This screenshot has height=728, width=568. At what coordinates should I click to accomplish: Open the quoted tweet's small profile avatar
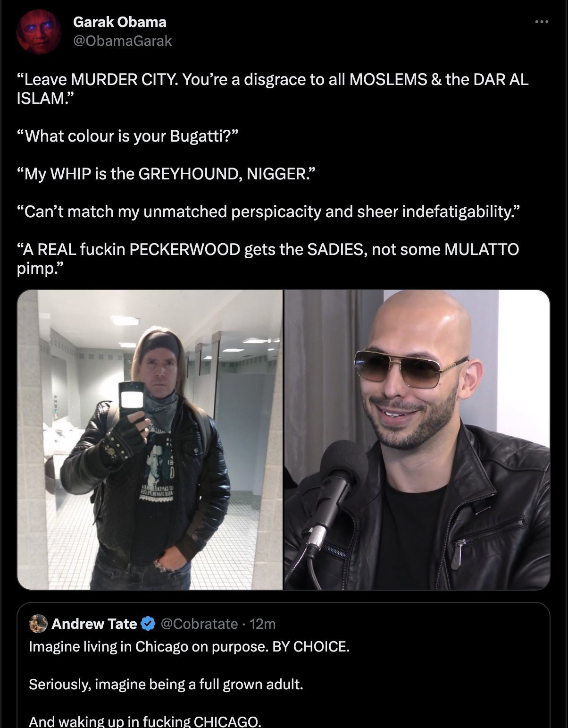click(38, 624)
